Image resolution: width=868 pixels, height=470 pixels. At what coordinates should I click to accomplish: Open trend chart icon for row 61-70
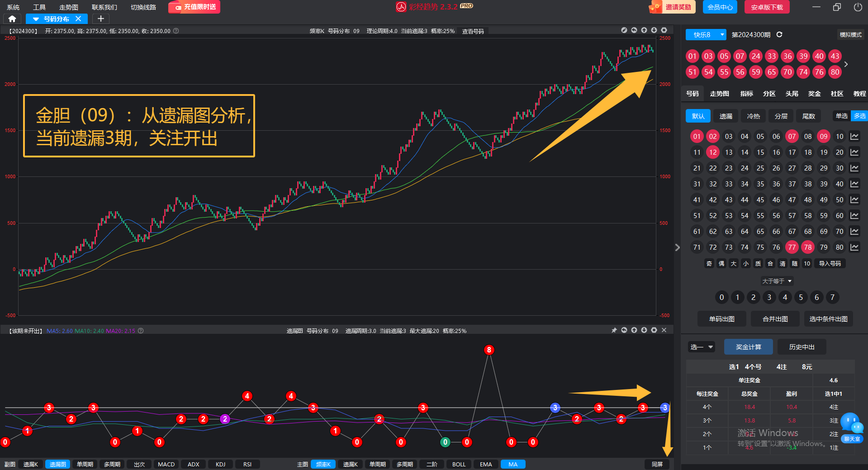pyautogui.click(x=854, y=231)
